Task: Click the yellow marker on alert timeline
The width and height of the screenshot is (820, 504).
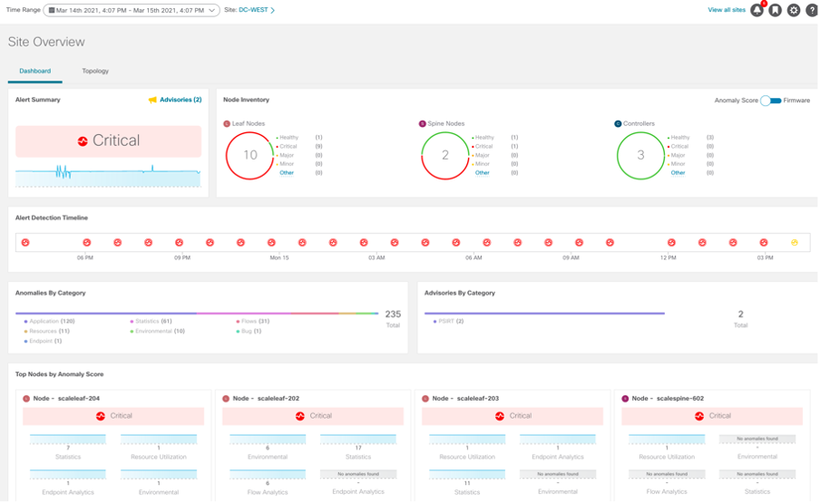Action: tap(794, 242)
